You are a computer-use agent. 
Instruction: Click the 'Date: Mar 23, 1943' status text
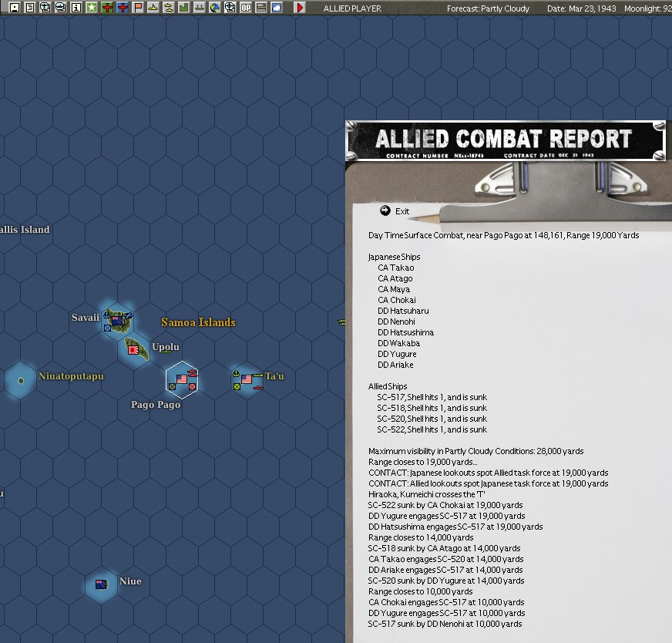[x=582, y=8]
